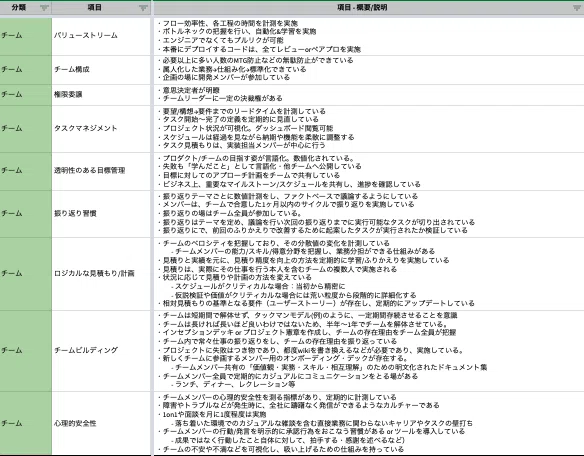Select the 項目 header cell
The height and width of the screenshot is (456, 584).
pos(101,8)
